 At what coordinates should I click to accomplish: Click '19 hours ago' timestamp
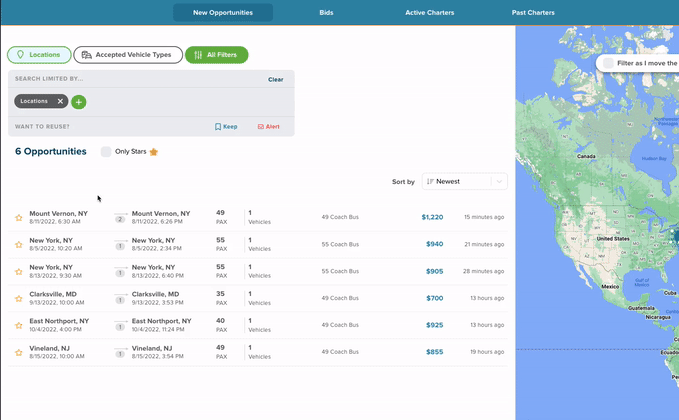point(487,352)
